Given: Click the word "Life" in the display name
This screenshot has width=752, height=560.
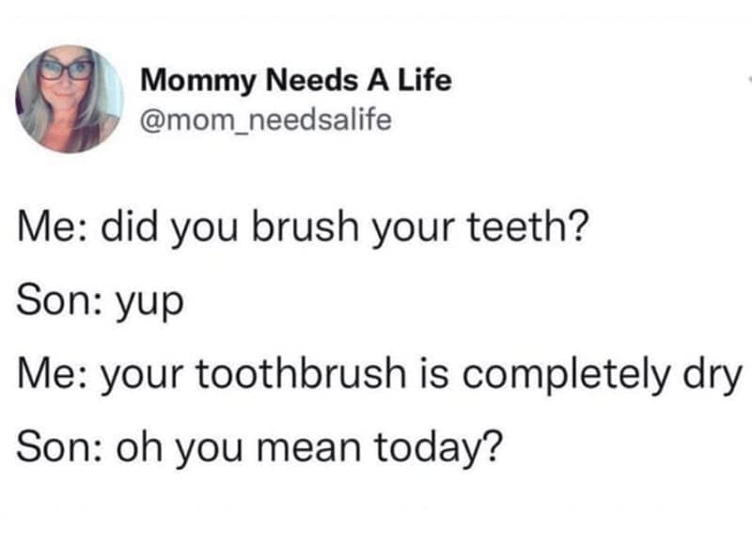Looking at the screenshot, I should [x=427, y=82].
